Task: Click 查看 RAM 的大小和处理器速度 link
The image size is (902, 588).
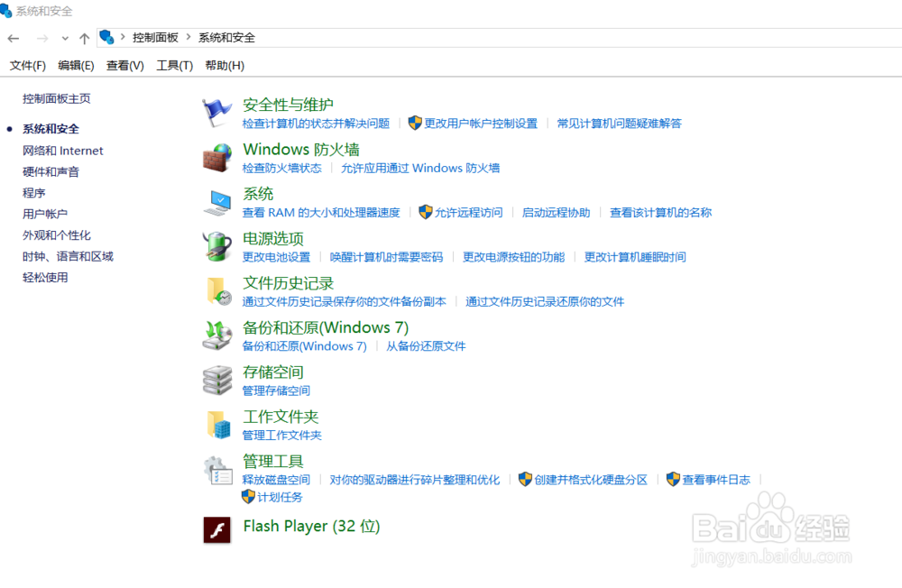Action: click(321, 212)
